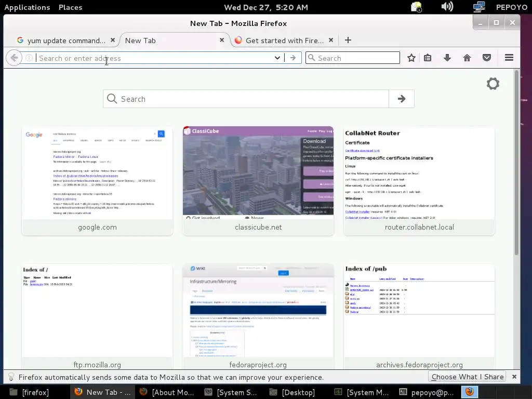Open the google.com tile thumbnail
Screen dimensions: 532x399
[x=97, y=181]
